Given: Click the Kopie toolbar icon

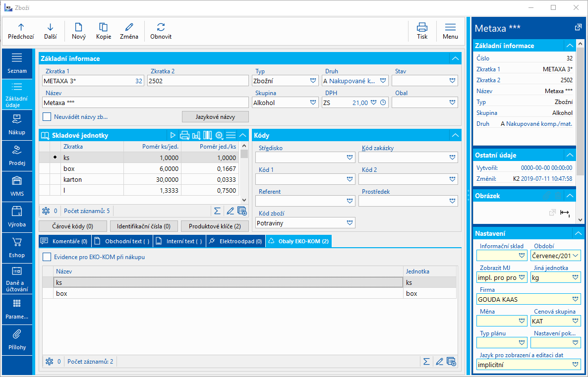Looking at the screenshot, I should [103, 27].
